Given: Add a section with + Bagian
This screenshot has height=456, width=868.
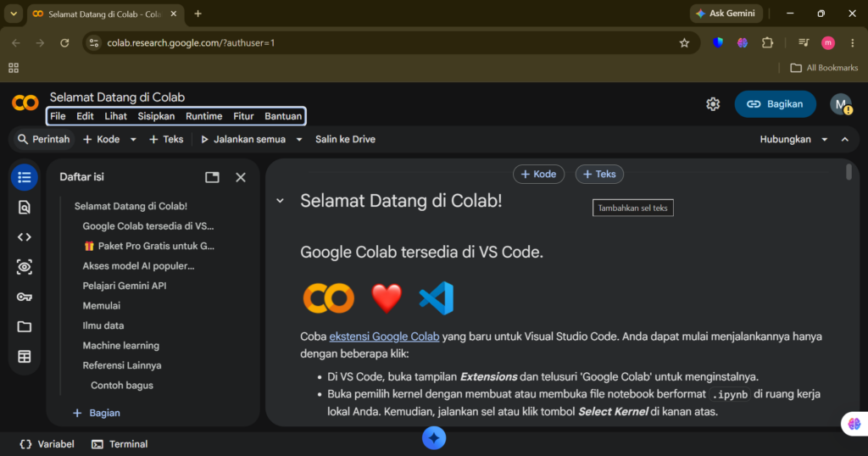Looking at the screenshot, I should pos(97,413).
